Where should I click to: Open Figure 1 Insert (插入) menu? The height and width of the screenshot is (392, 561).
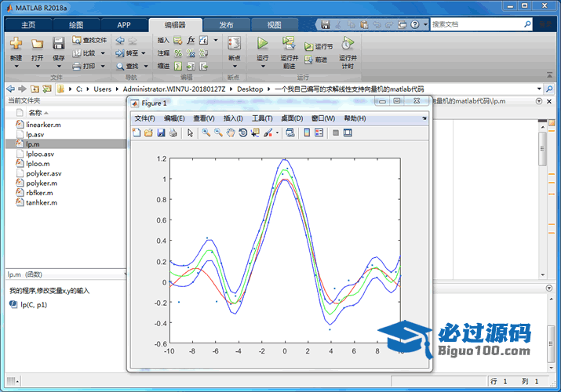click(x=233, y=118)
